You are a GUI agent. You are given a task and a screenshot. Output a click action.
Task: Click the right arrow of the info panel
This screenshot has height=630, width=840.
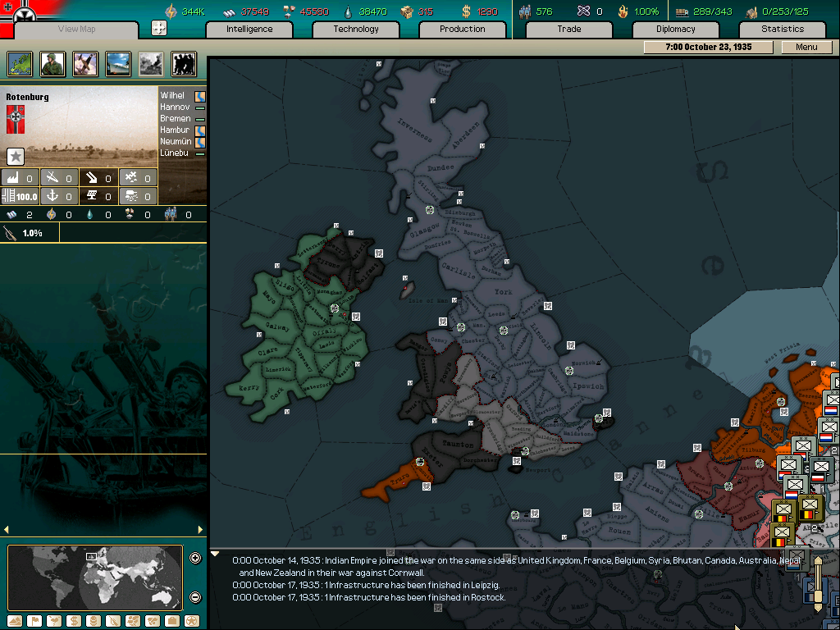[x=201, y=530]
